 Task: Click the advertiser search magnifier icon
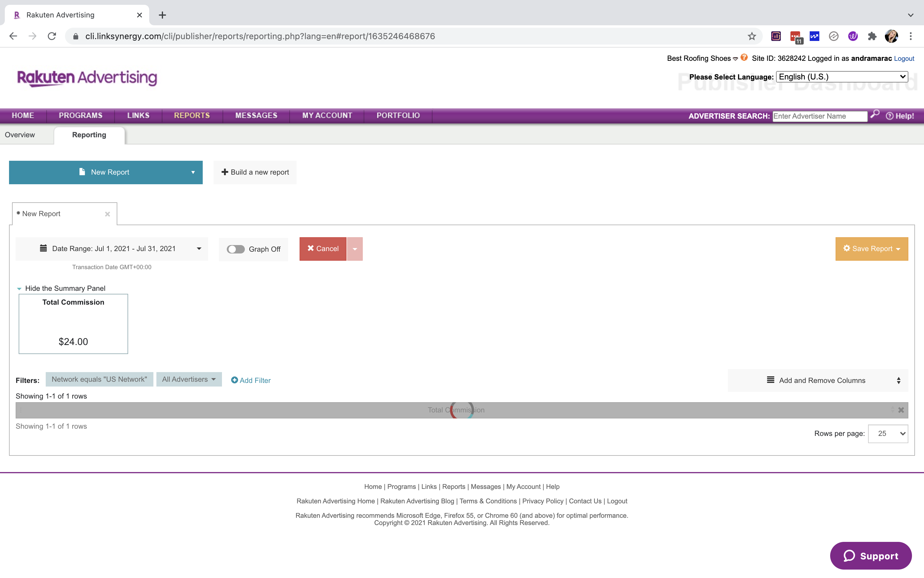(x=875, y=114)
